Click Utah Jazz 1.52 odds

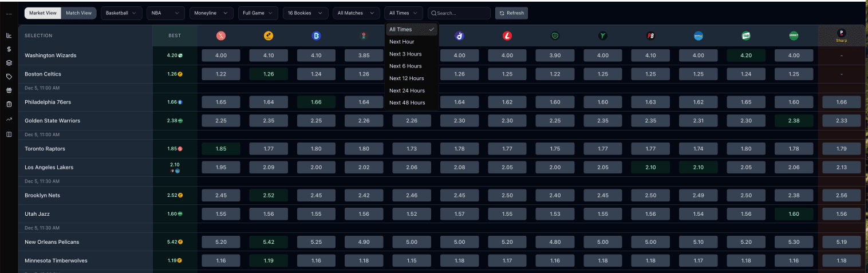412,214
